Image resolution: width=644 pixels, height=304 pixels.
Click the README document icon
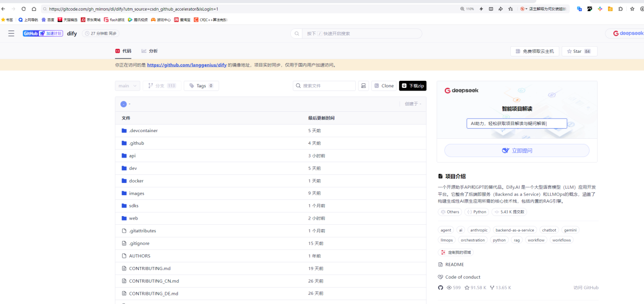440,264
